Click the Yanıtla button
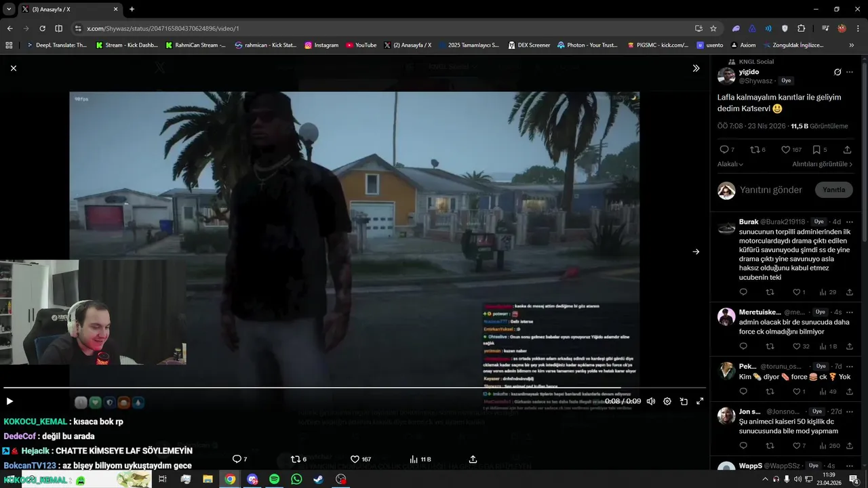Image resolution: width=868 pixels, height=488 pixels. click(834, 190)
